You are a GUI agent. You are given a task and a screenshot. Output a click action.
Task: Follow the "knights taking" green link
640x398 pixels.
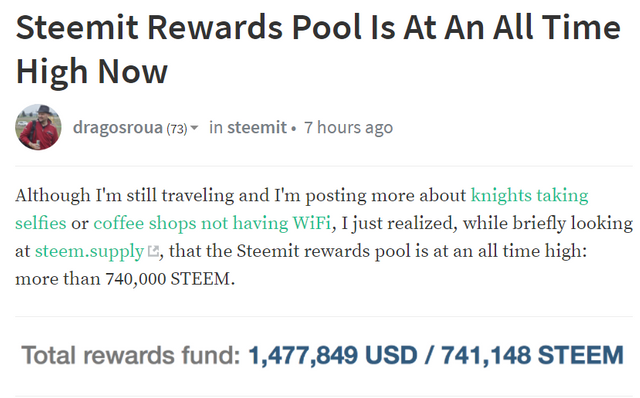[x=529, y=195]
